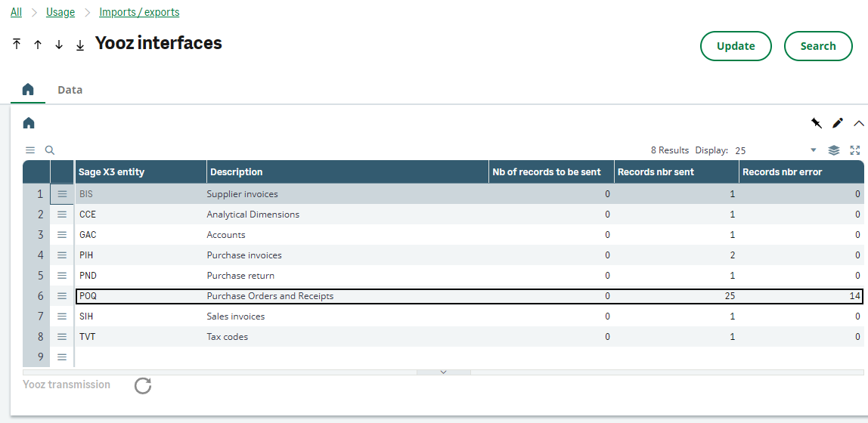This screenshot has height=423, width=868.
Task: Click Supplier invoices description cell
Action: tap(346, 194)
